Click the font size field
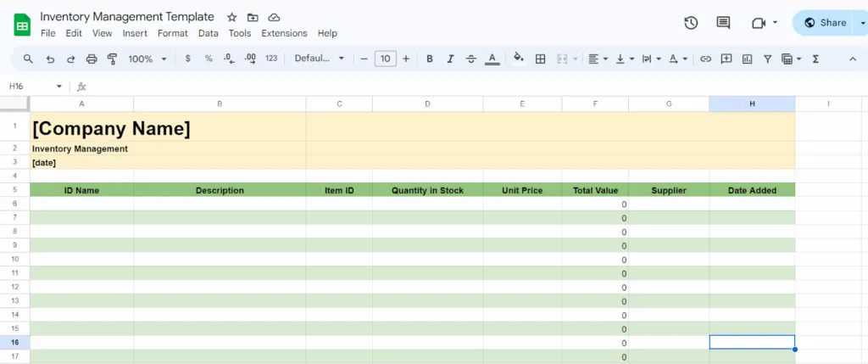This screenshot has height=364, width=868. [386, 59]
